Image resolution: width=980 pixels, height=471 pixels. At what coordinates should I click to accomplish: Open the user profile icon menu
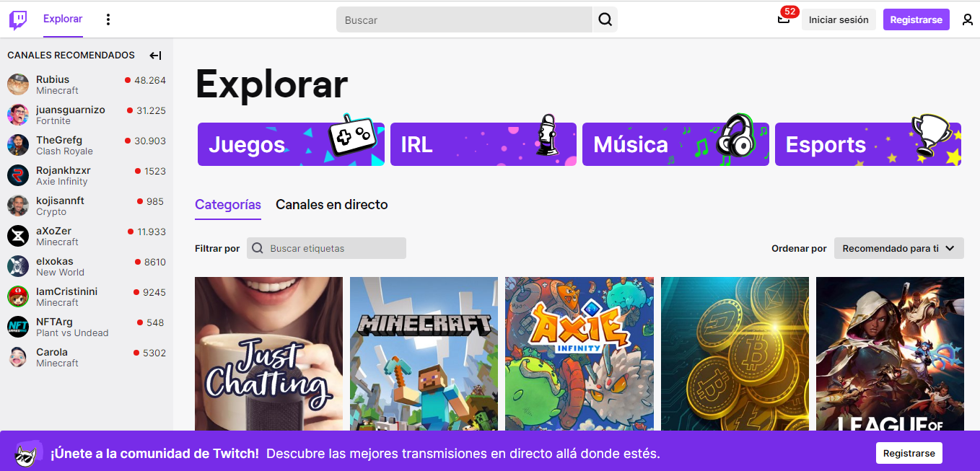(x=968, y=19)
